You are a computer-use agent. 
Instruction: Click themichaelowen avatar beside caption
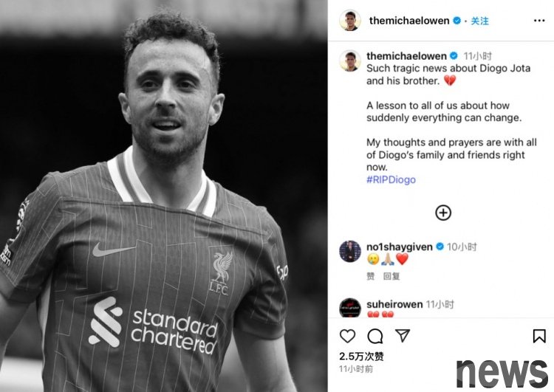point(350,61)
